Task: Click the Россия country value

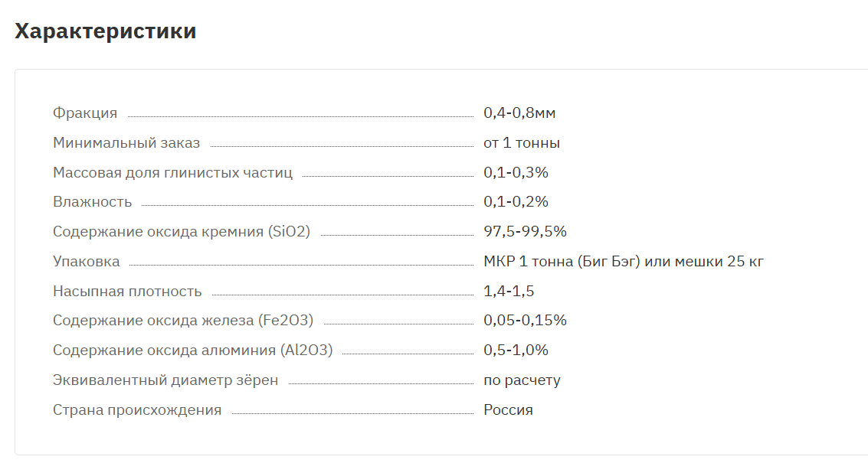Action: [x=508, y=410]
